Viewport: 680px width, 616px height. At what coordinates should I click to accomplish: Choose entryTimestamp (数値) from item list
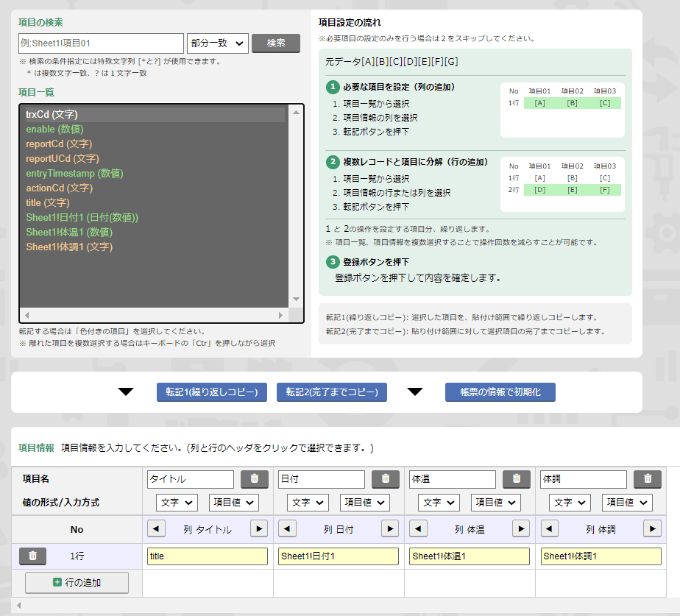point(74,174)
